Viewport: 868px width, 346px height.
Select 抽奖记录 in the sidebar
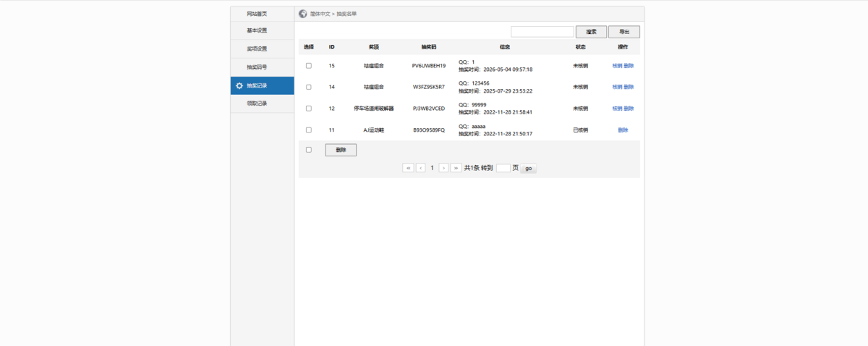(263, 85)
